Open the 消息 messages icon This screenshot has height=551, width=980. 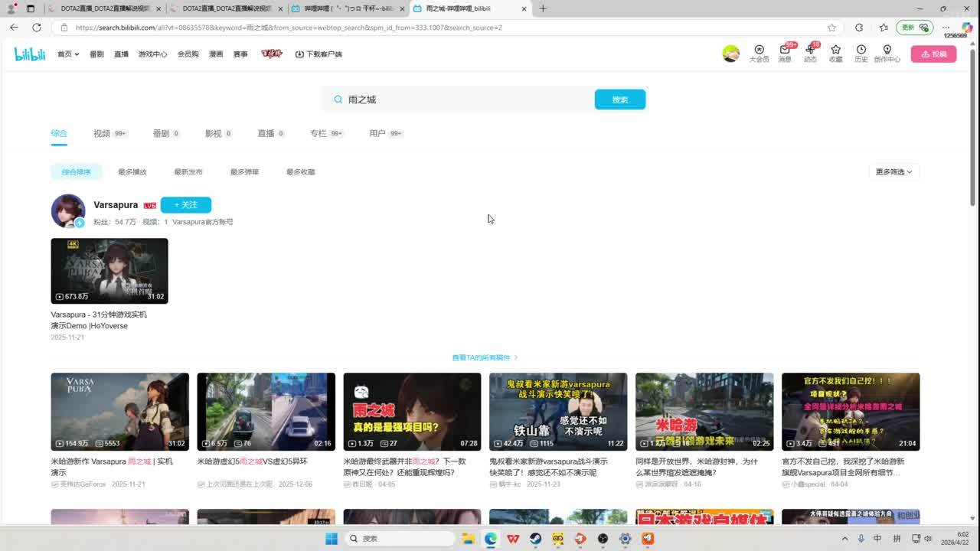(x=785, y=51)
